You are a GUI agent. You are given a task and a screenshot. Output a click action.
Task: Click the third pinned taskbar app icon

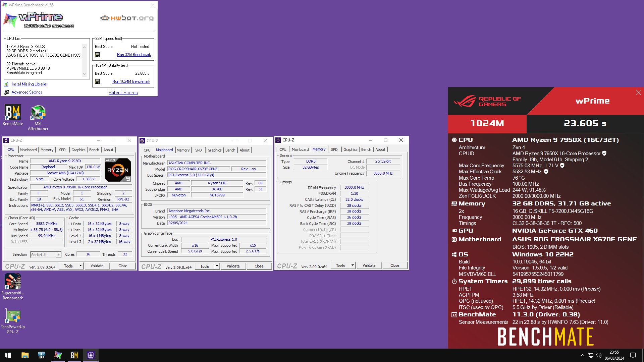41,355
